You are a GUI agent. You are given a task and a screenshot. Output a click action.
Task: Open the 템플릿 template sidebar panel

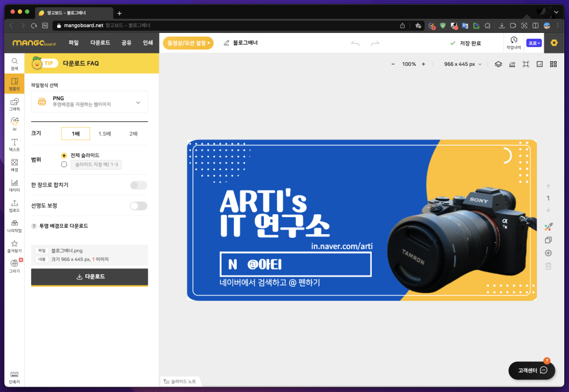click(15, 84)
